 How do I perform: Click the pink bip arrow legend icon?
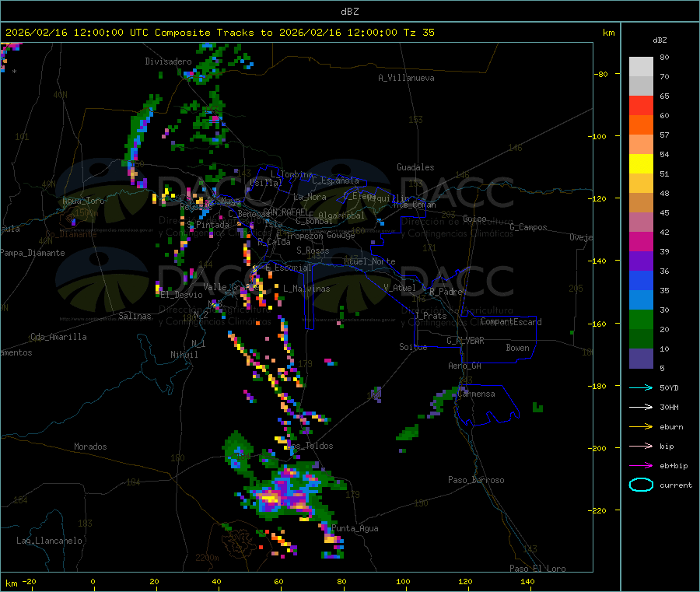641,446
